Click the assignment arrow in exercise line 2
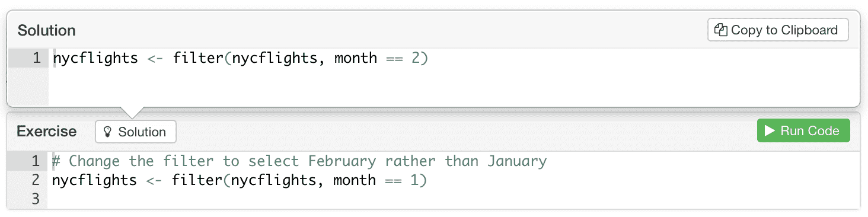Viewport: 868px width, 217px height. coord(154,180)
